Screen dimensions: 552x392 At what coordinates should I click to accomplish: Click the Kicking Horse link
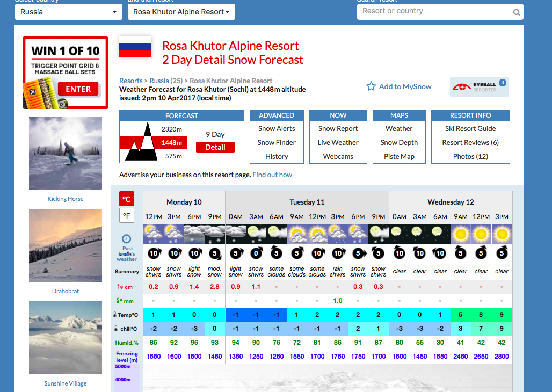click(66, 199)
